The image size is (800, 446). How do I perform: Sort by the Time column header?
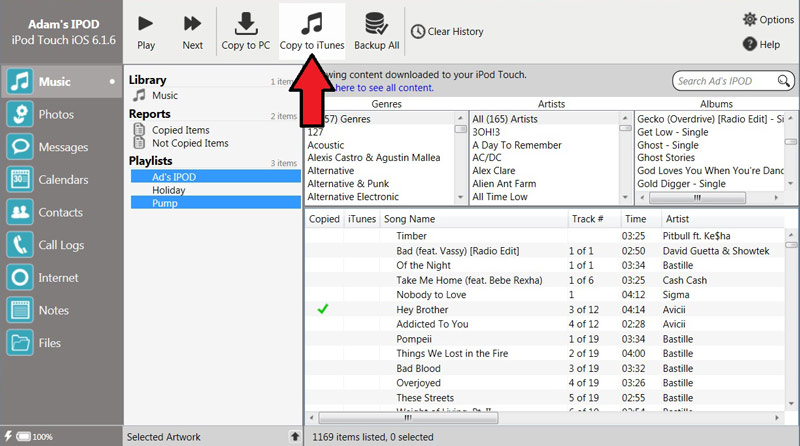641,219
